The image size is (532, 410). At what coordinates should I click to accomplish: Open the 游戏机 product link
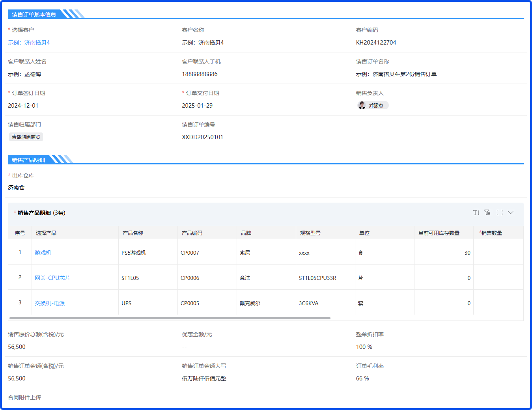click(43, 253)
